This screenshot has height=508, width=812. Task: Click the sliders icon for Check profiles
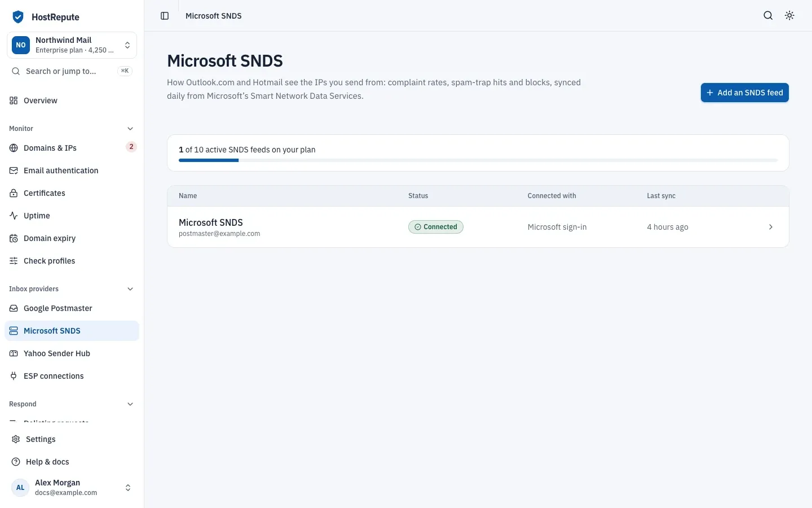tap(14, 261)
